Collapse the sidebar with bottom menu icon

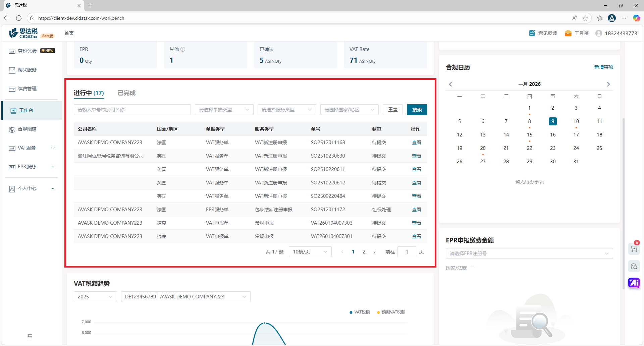[x=30, y=336]
